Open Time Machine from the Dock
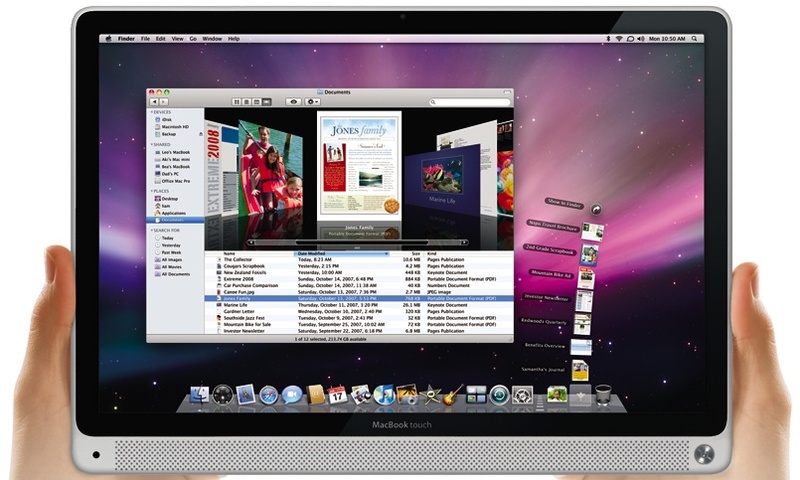The image size is (800, 480). point(499,395)
